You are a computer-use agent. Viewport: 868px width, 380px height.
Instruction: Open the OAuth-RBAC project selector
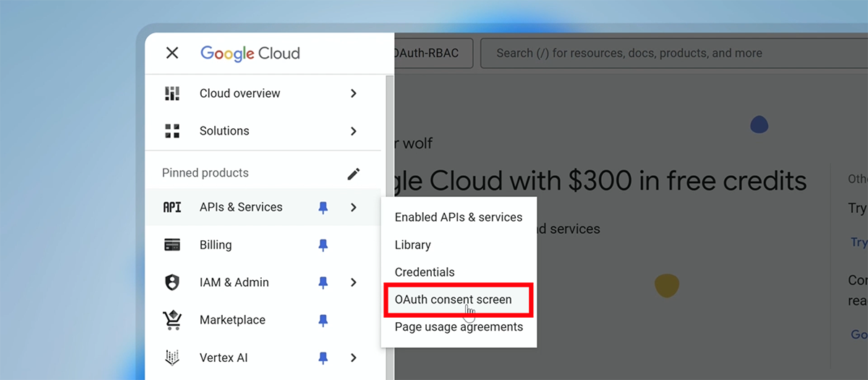point(433,53)
